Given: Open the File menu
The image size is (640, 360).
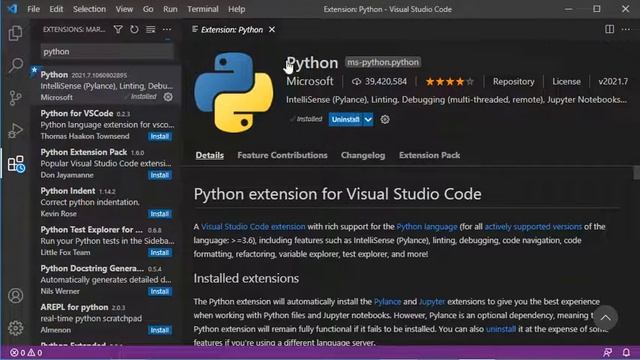Looking at the screenshot, I should tap(33, 9).
